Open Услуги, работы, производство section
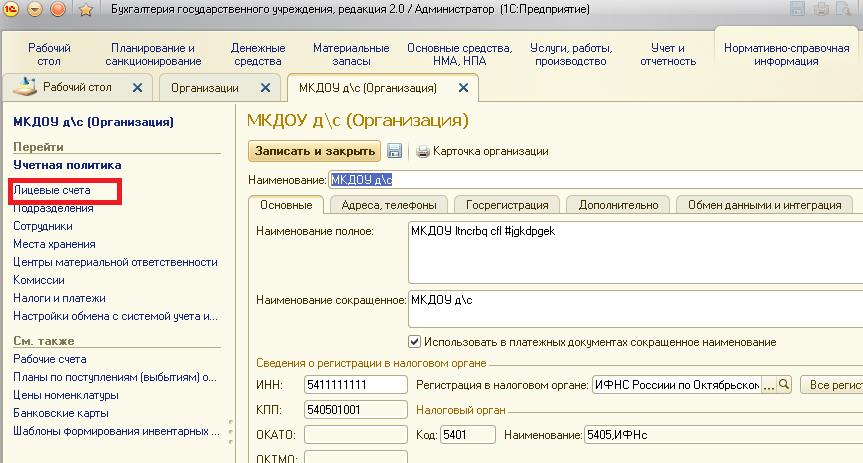 [571, 55]
